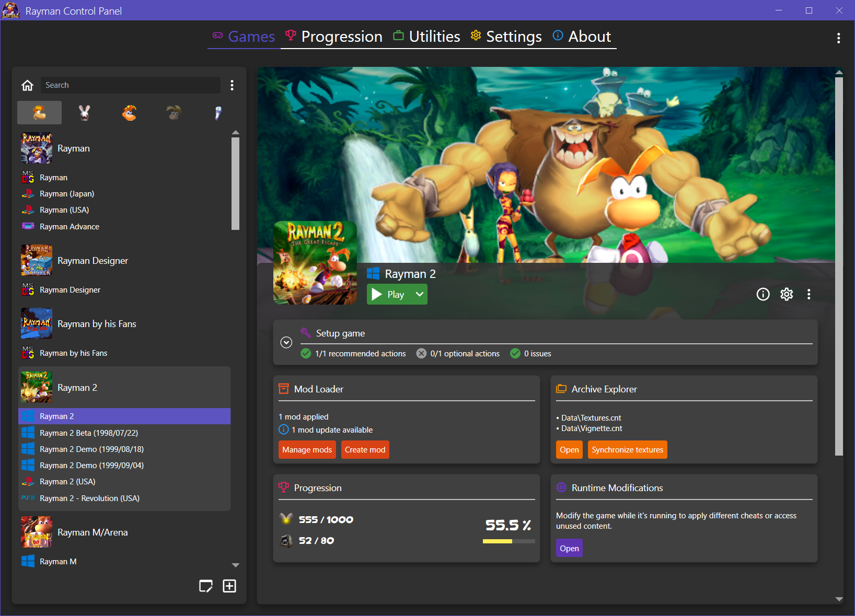Expand the Setup game section chevron
855x616 pixels.
(x=286, y=342)
